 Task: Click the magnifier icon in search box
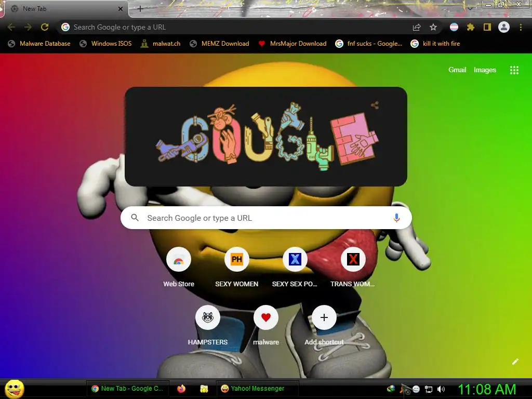pos(135,218)
